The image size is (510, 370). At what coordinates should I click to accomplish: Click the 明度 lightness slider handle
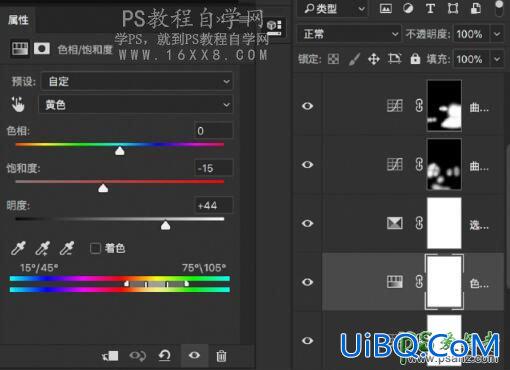(x=165, y=225)
